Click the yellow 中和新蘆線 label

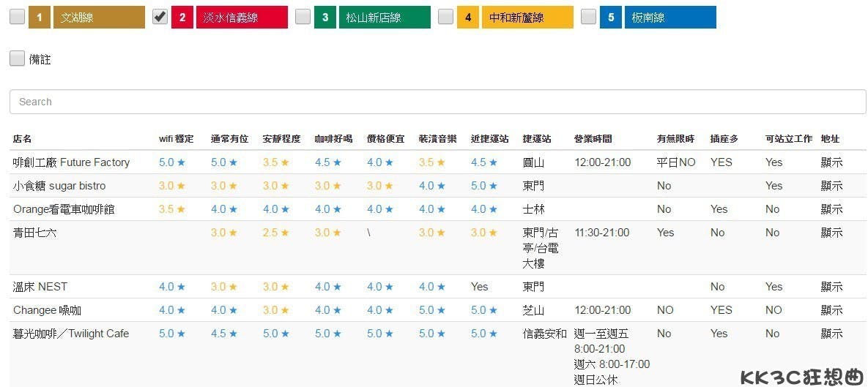[527, 17]
